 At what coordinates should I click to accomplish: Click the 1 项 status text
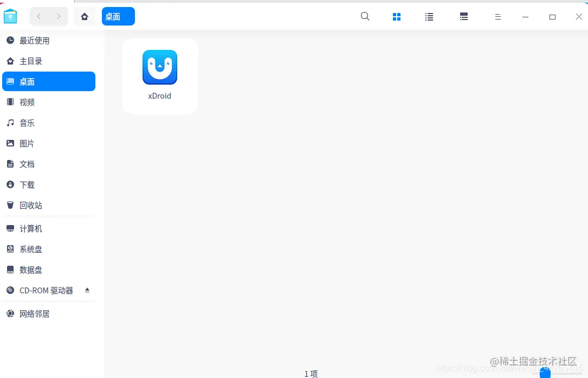coord(311,374)
